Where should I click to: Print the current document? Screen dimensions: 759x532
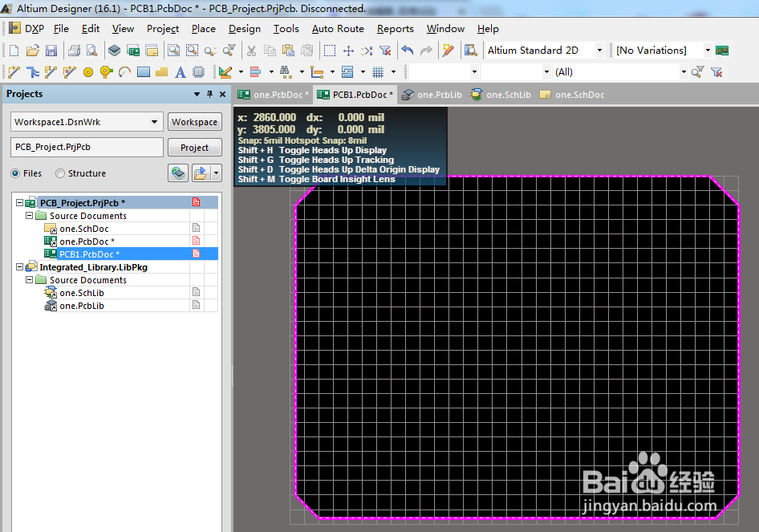click(74, 51)
